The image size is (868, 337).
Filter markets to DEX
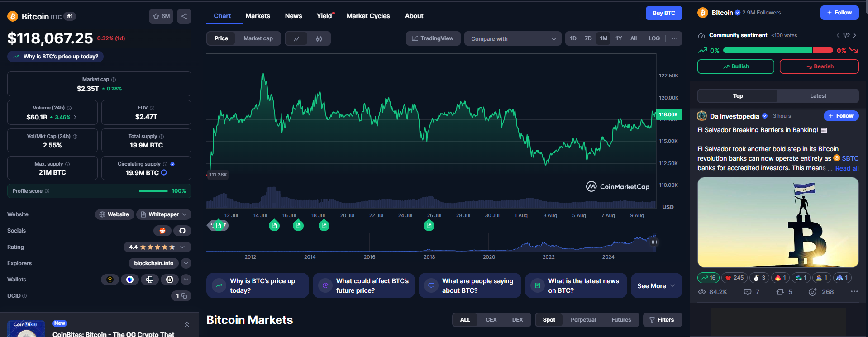[x=517, y=320]
